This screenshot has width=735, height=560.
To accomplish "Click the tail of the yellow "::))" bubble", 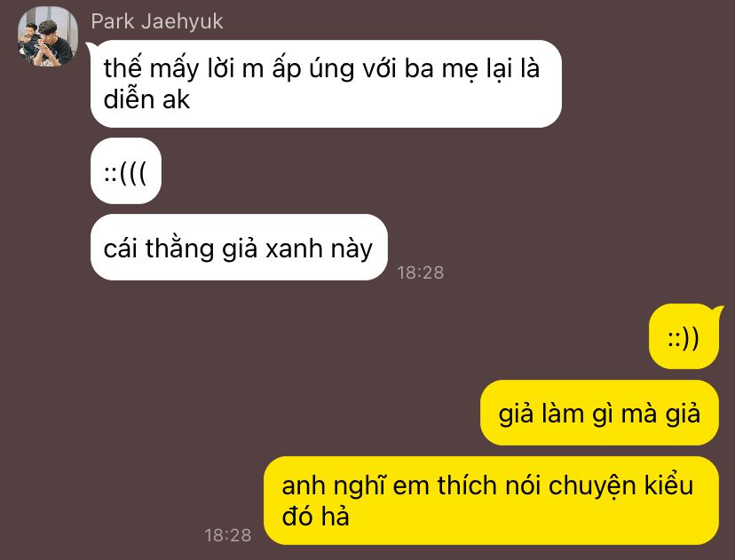I will pos(718,310).
